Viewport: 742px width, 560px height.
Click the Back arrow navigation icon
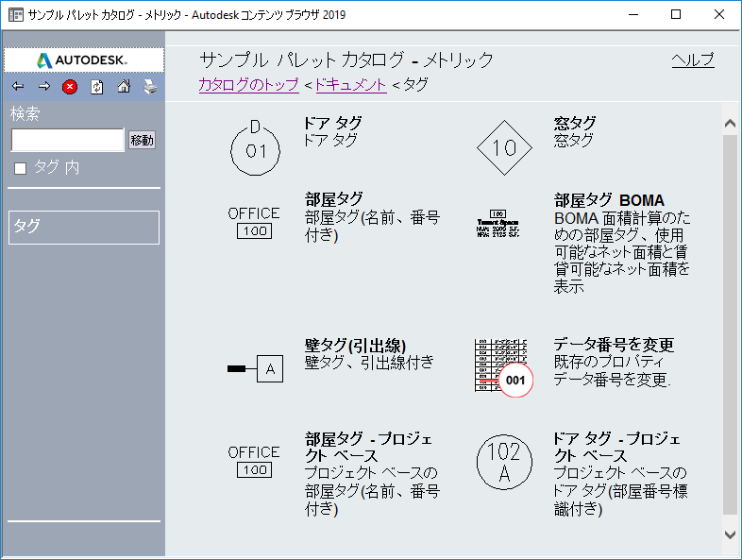coord(18,86)
